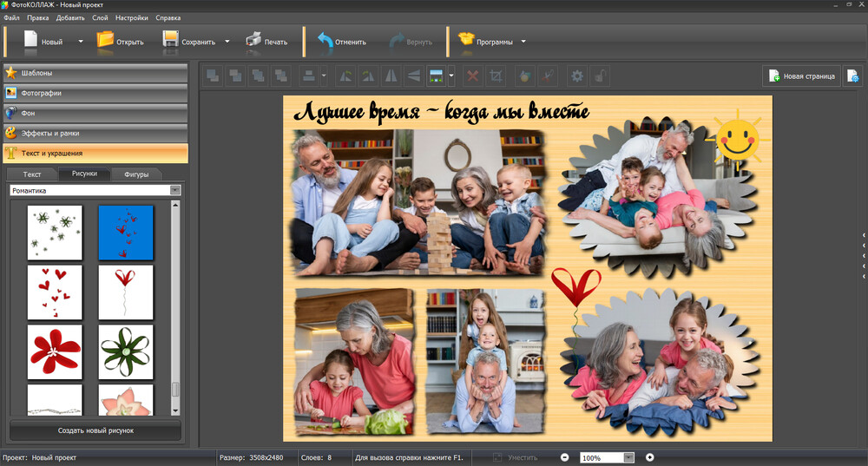Pick the heart balloon clipart thumbnail
Image resolution: width=868 pixels, height=466 pixels.
point(126,292)
